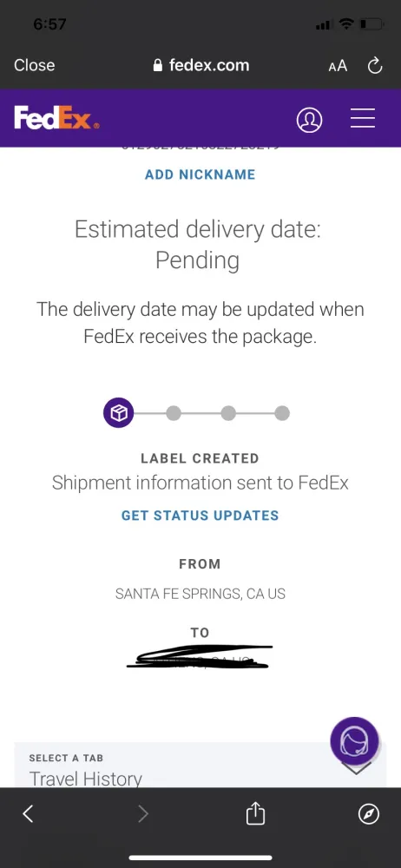Screen dimensions: 401x868
Task: Open the hamburger menu in FedEx header
Action: click(363, 118)
